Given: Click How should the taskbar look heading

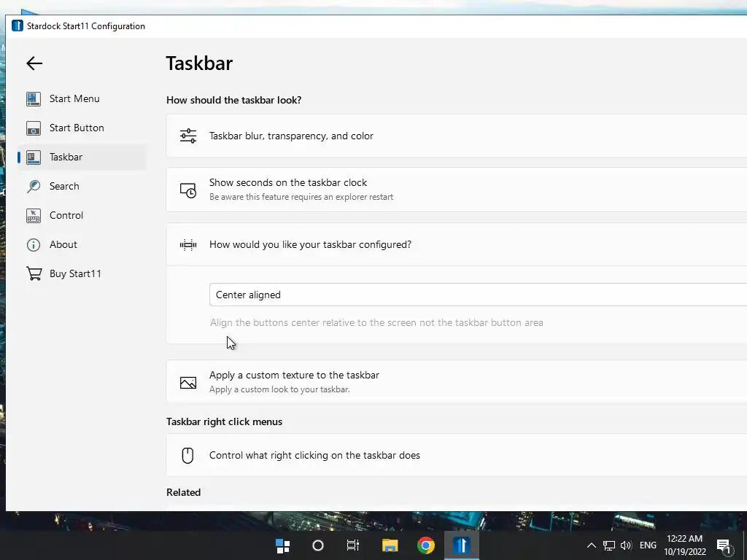Looking at the screenshot, I should click(234, 100).
